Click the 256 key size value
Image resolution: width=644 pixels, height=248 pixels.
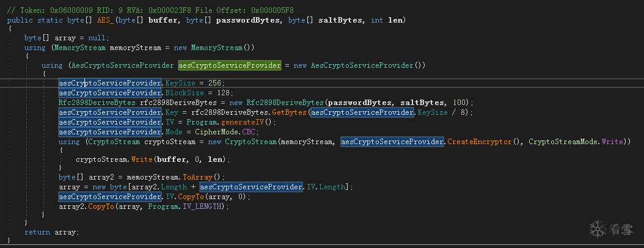[215, 83]
